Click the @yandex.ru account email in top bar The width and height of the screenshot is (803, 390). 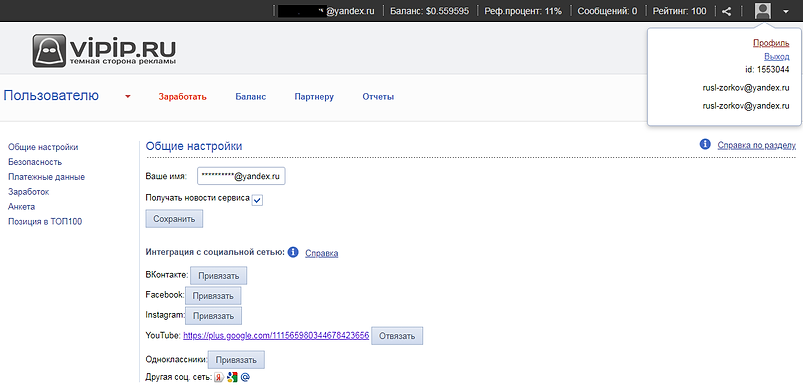(x=327, y=11)
